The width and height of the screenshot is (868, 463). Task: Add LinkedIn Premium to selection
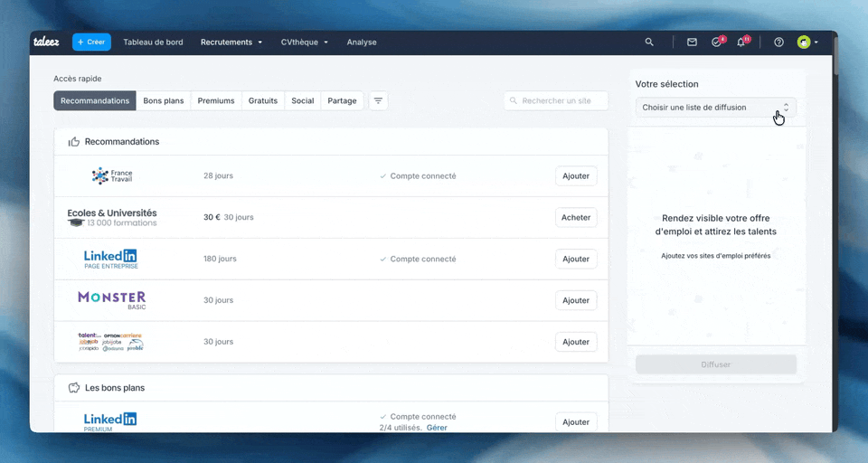pos(576,422)
